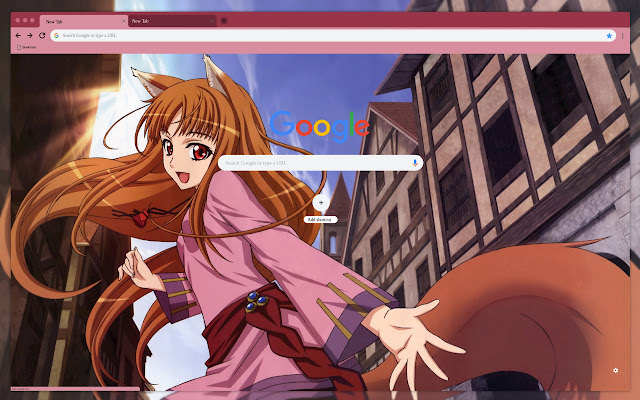Click the third window maximize dot
This screenshot has height=400, width=640.
coord(32,20)
